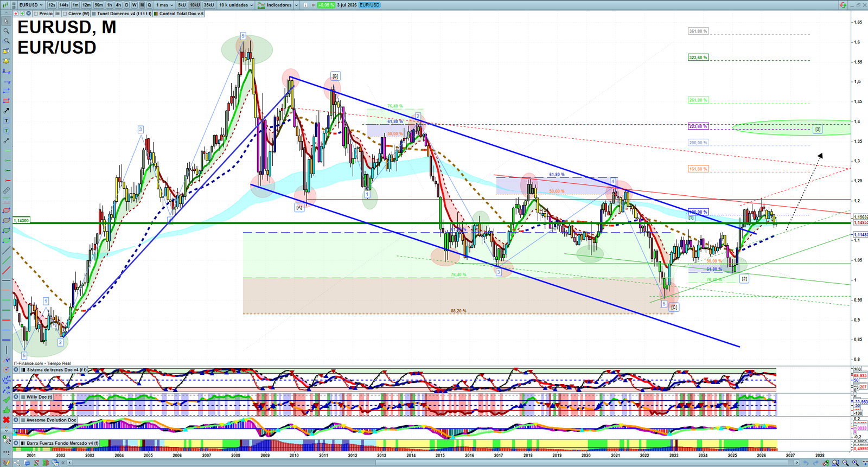
Task: Choose the Q quarterly timeframe
Action: (150, 5)
